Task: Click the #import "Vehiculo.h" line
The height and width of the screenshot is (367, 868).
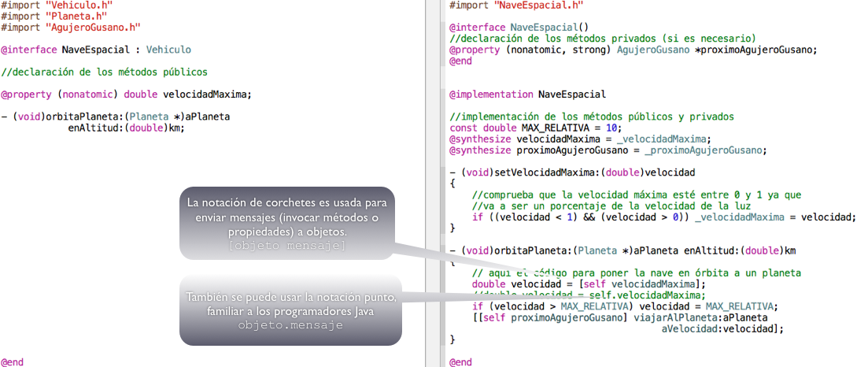Action: click(57, 5)
